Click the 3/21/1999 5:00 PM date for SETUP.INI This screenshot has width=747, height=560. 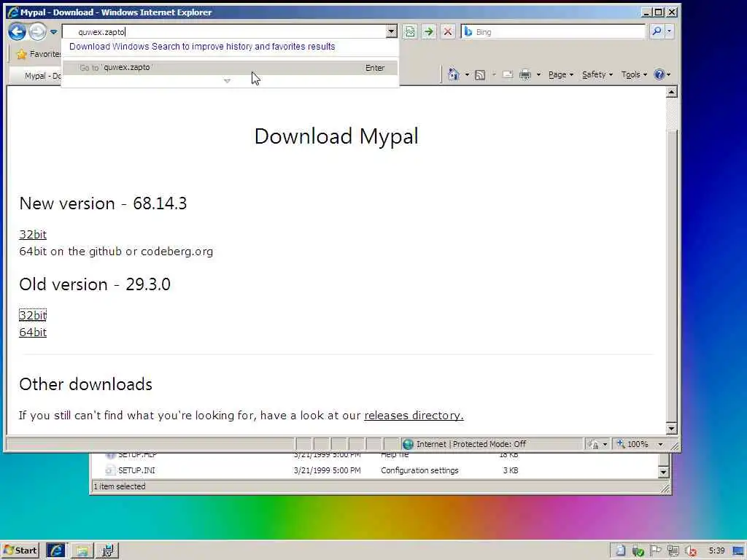tap(328, 470)
